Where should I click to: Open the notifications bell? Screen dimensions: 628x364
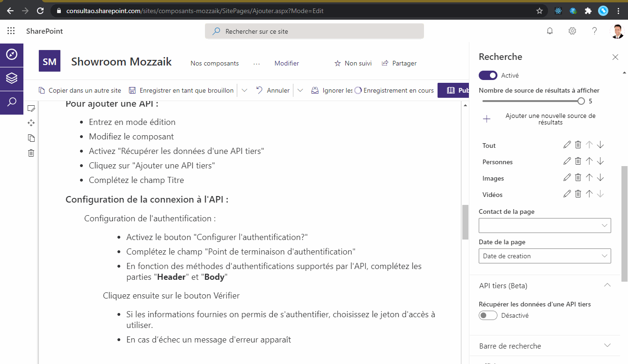coord(550,31)
